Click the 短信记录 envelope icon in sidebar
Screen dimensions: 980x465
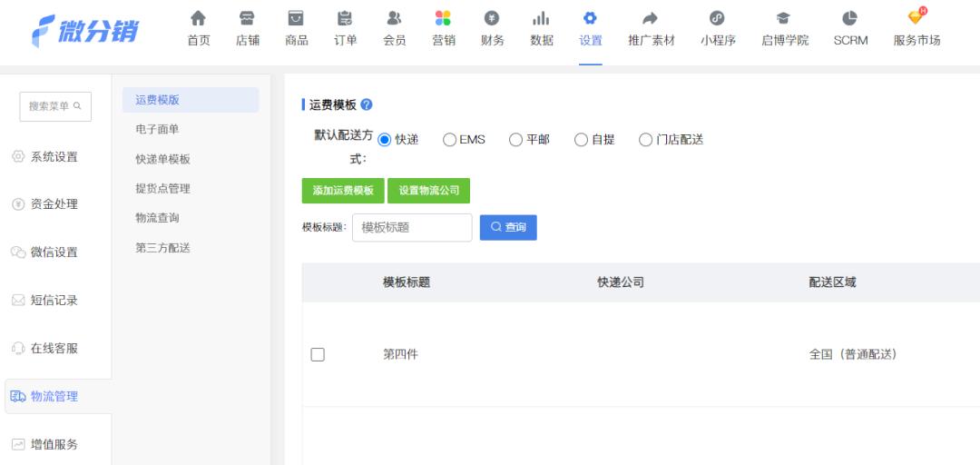coord(18,301)
